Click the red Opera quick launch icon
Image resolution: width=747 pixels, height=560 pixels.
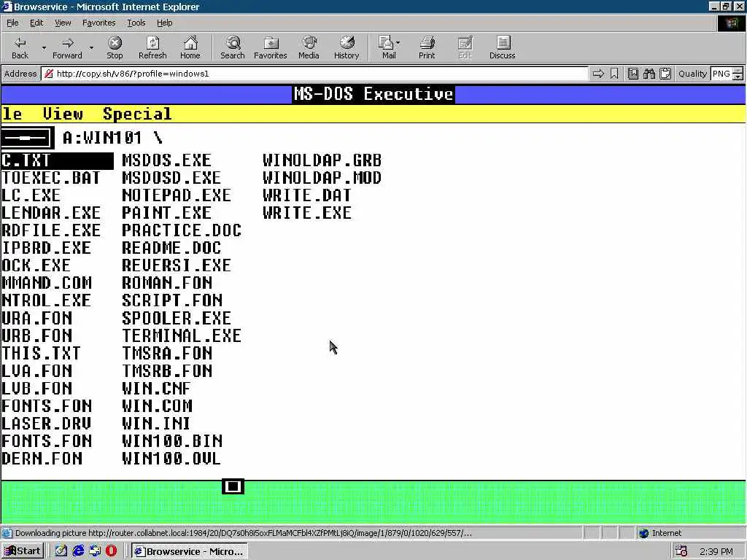111,551
